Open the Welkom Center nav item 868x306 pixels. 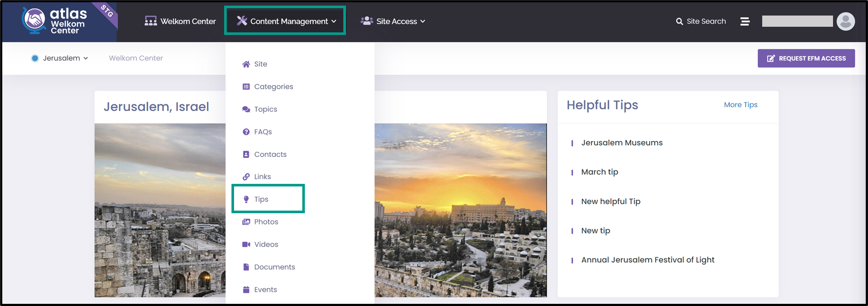(x=180, y=21)
